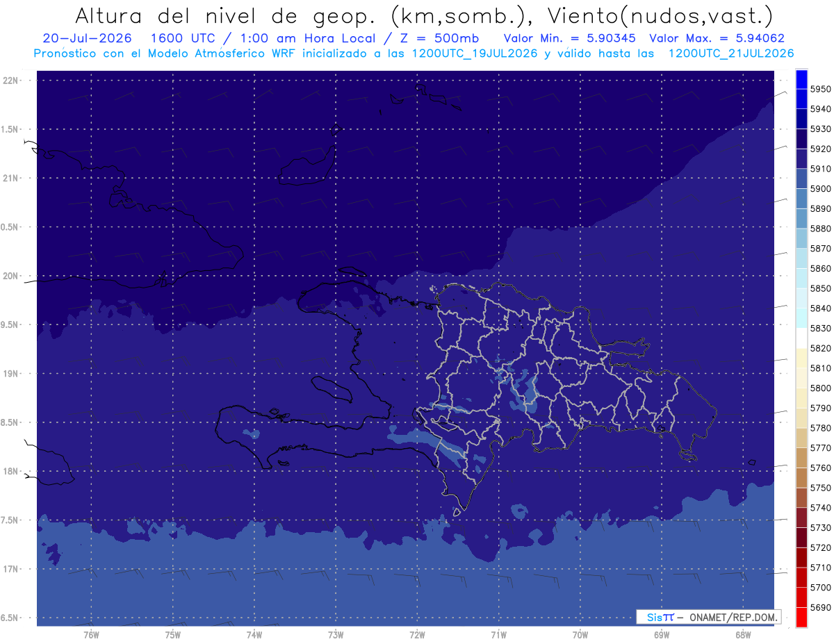
Task: Click the '72W' longitude label
Action: click(x=417, y=634)
